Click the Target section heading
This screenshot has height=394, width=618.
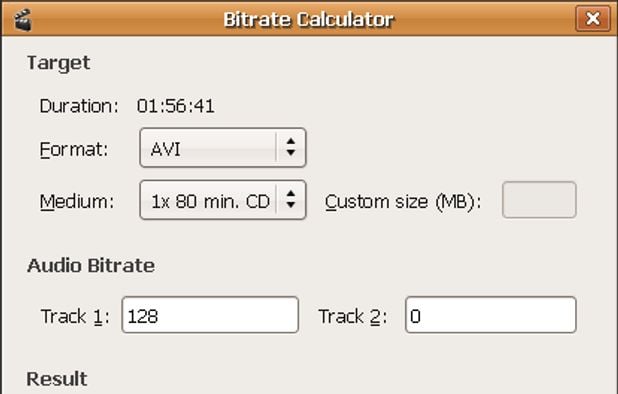click(58, 63)
